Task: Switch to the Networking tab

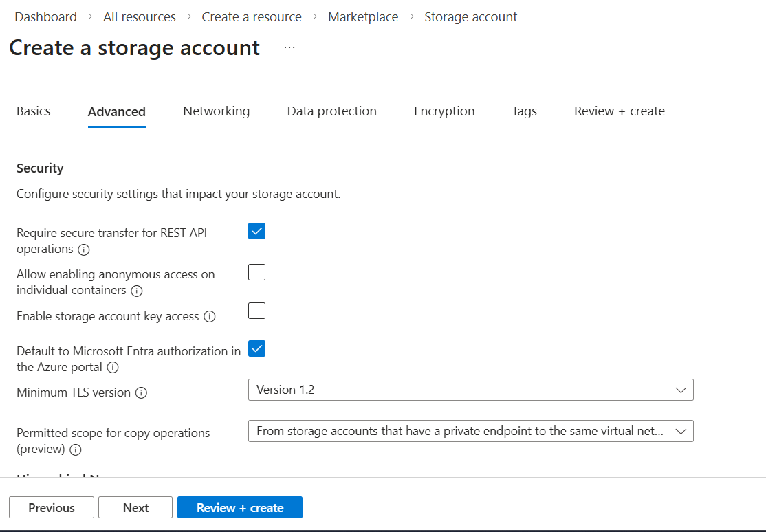Action: click(216, 111)
